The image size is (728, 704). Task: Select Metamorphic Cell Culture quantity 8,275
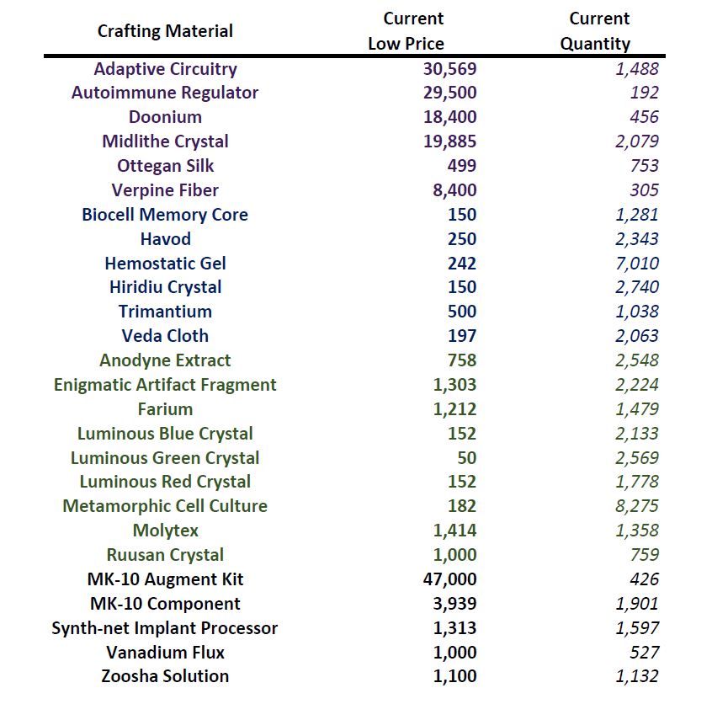click(x=637, y=506)
